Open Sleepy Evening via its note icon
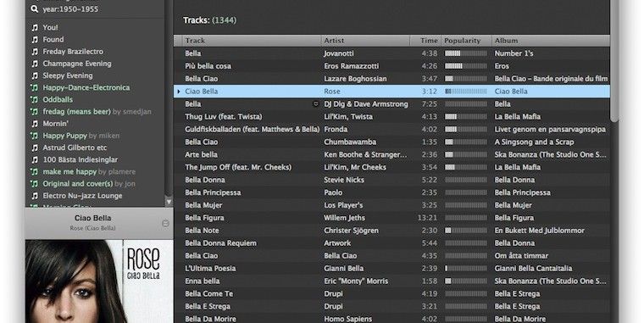 35,75
